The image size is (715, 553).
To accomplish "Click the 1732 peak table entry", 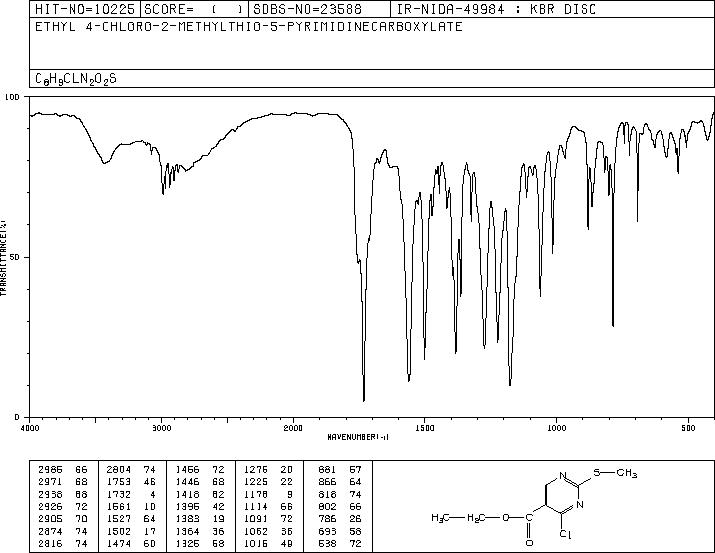I will pyautogui.click(x=131, y=494).
